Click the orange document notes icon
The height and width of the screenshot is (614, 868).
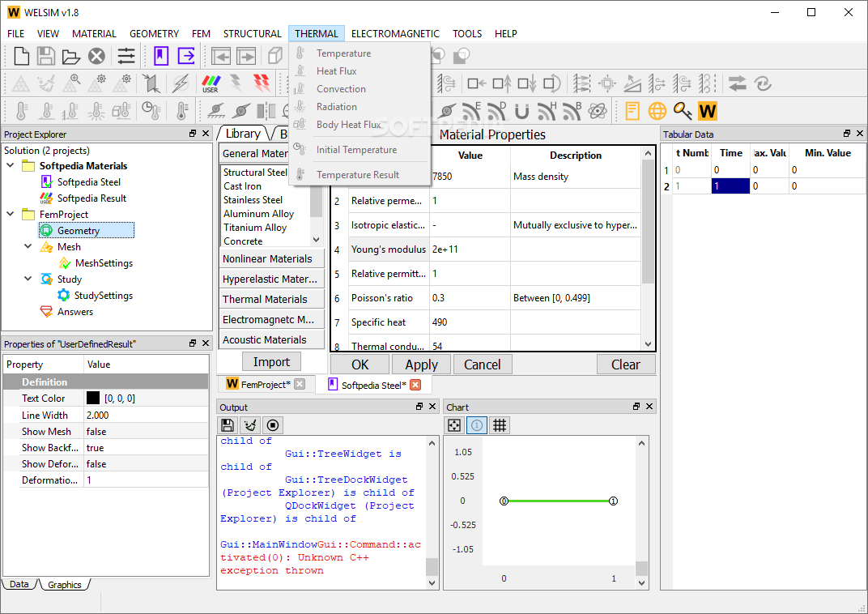click(x=632, y=111)
